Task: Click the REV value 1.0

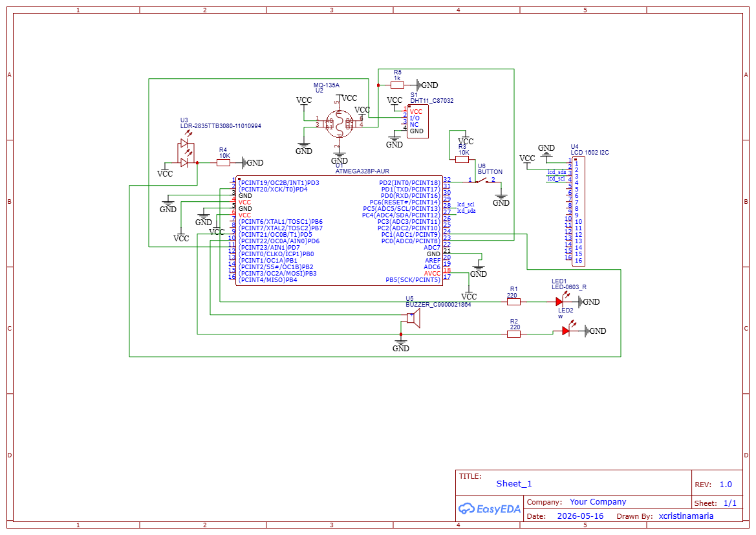Action: coord(726,485)
